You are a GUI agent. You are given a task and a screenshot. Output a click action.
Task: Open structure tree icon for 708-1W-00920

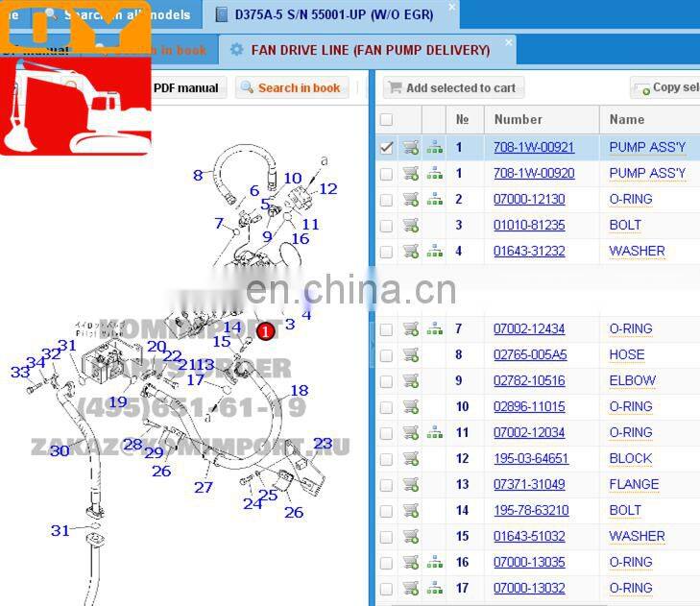tap(435, 173)
